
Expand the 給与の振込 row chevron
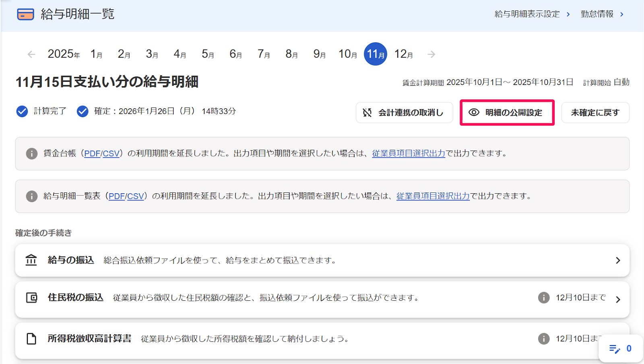(x=618, y=261)
